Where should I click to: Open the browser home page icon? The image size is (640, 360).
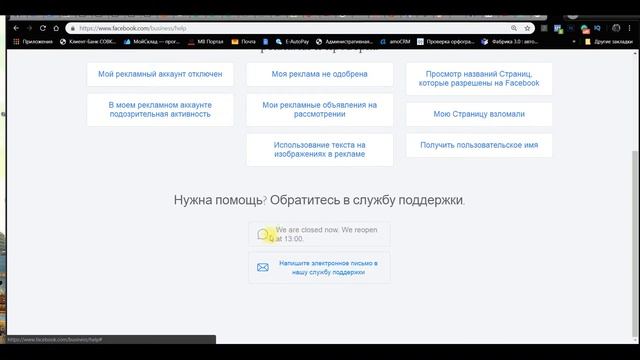56,28
